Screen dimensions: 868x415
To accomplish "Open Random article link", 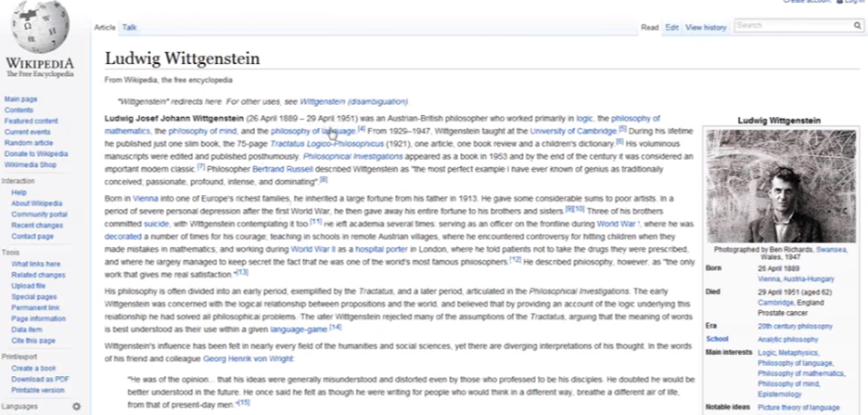I will [29, 143].
